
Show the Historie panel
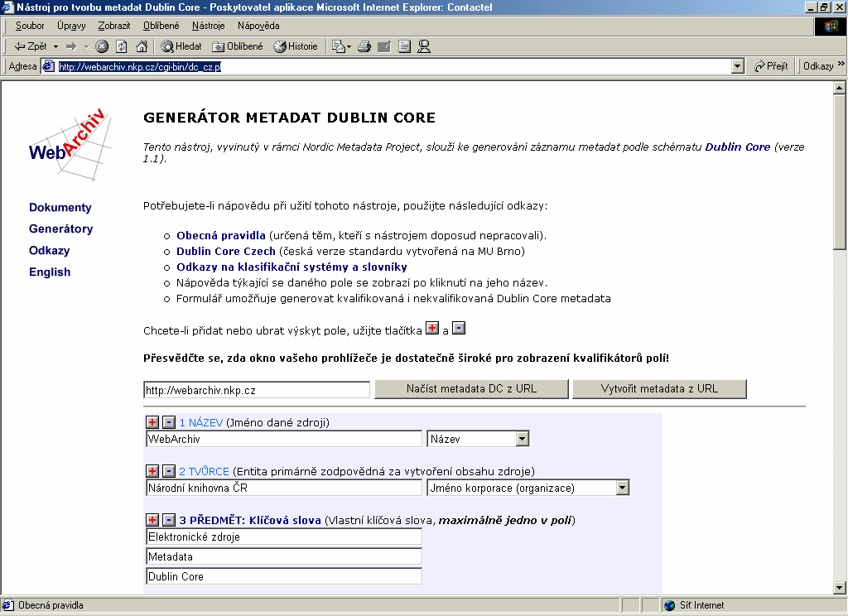pyautogui.click(x=296, y=46)
